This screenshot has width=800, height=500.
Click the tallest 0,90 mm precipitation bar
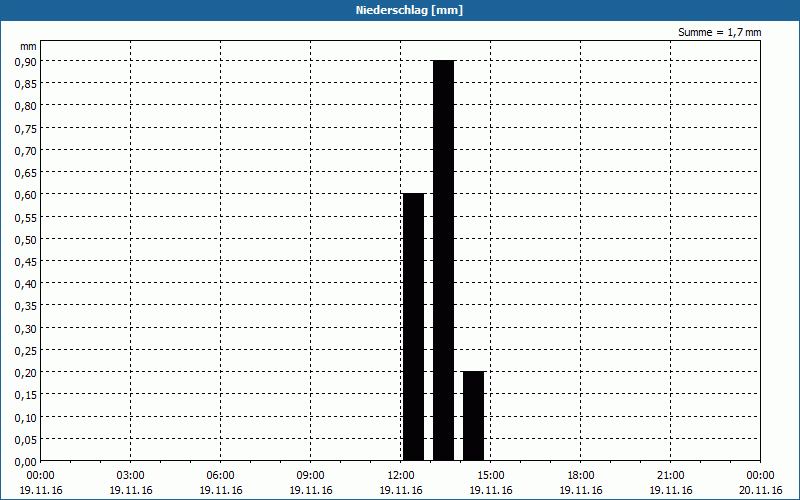[x=443, y=260]
